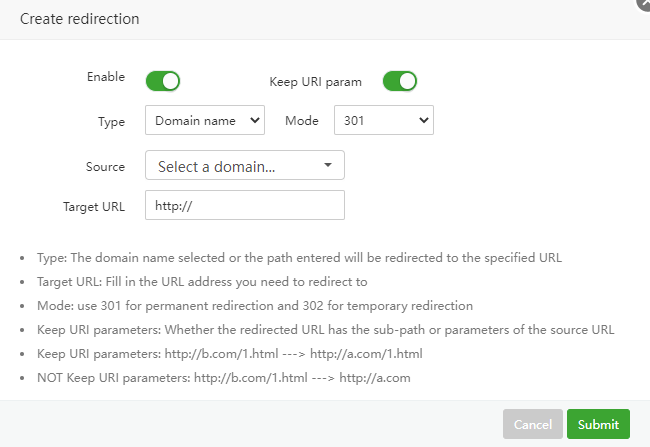Click the chevron arrow of Type select
Viewport: 650px width, 447px height.
[254, 121]
